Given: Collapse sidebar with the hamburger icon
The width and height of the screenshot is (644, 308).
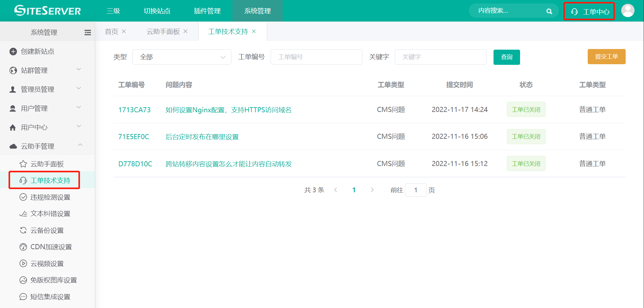Looking at the screenshot, I should (88, 33).
